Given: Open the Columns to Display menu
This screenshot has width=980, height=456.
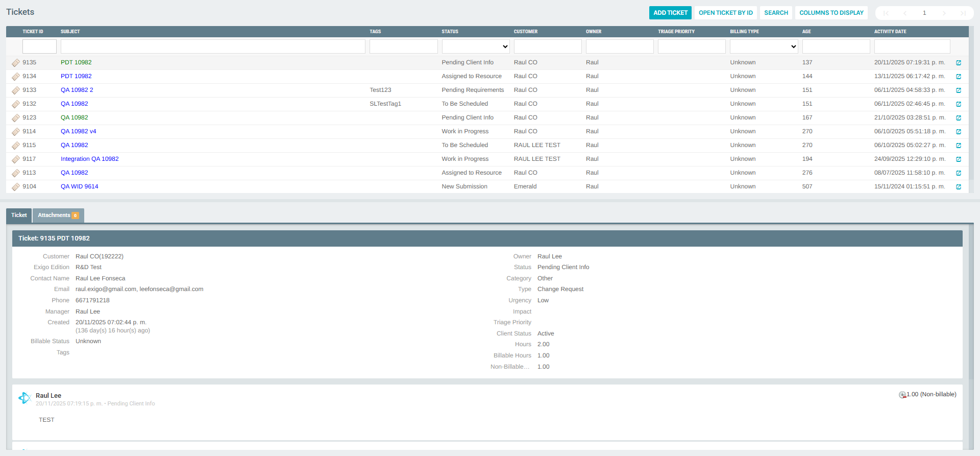Looking at the screenshot, I should click(x=831, y=13).
